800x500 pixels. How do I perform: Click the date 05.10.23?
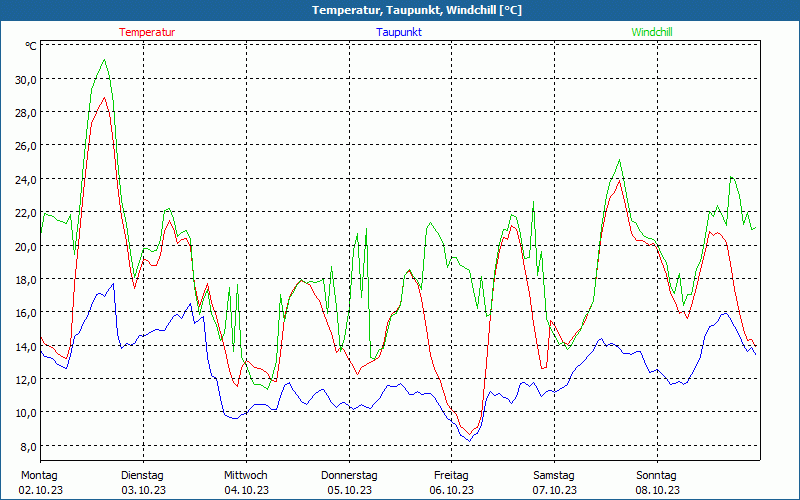tap(349, 490)
